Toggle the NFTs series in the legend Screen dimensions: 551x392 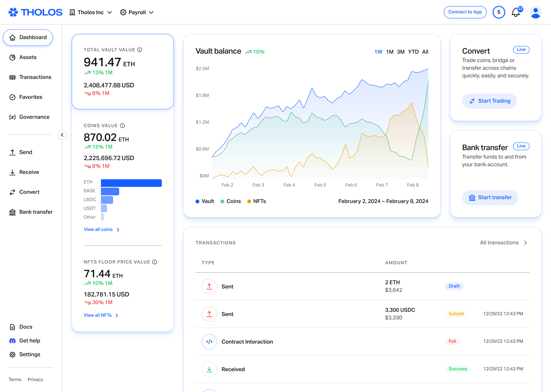click(x=257, y=201)
